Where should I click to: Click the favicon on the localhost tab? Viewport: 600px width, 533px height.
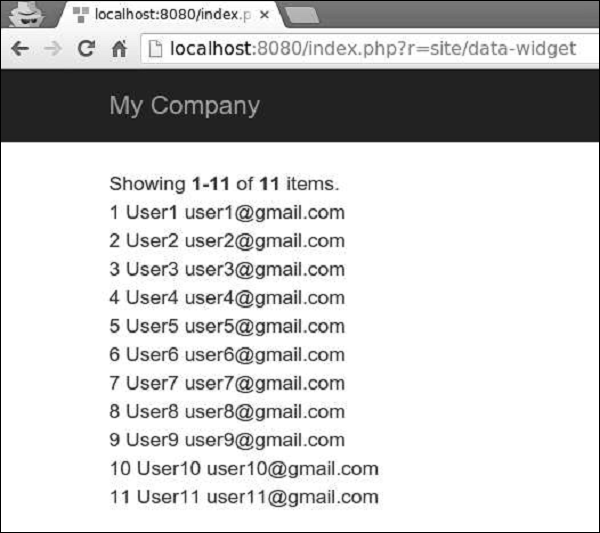click(81, 15)
